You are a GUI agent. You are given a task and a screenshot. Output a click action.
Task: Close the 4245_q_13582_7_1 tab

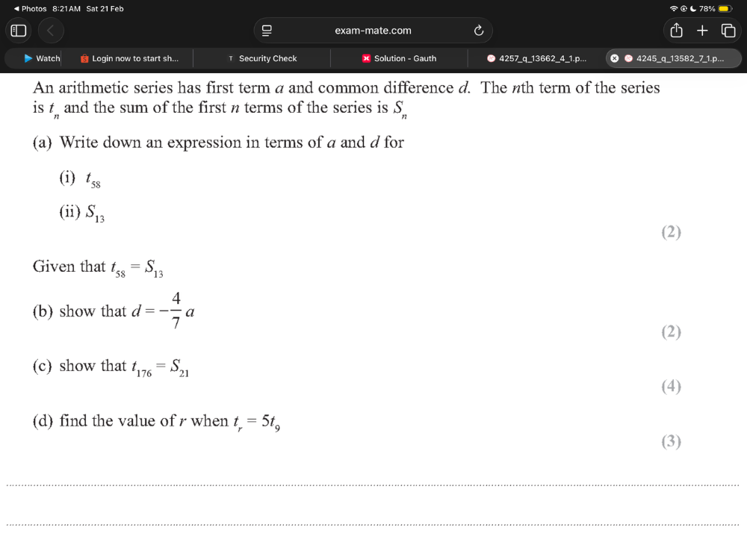click(614, 58)
